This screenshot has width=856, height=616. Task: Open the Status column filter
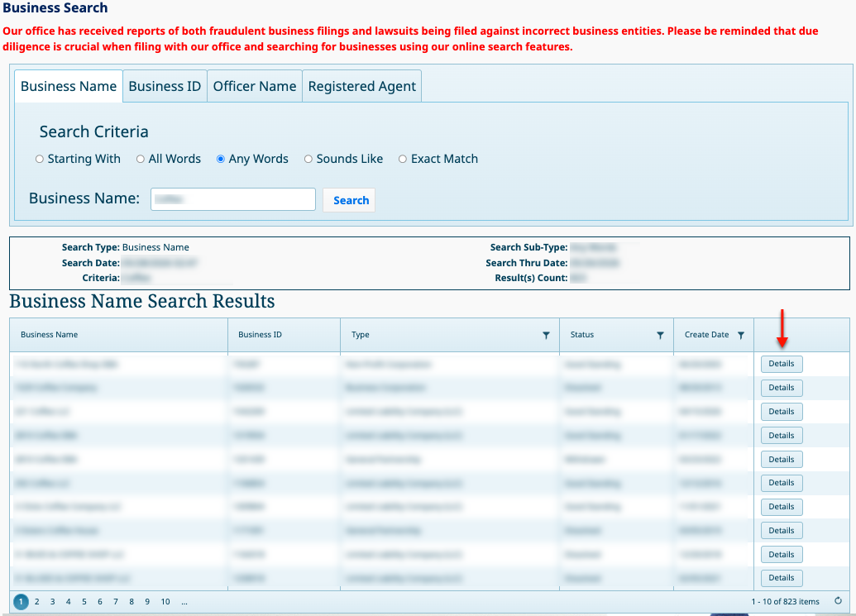(660, 335)
